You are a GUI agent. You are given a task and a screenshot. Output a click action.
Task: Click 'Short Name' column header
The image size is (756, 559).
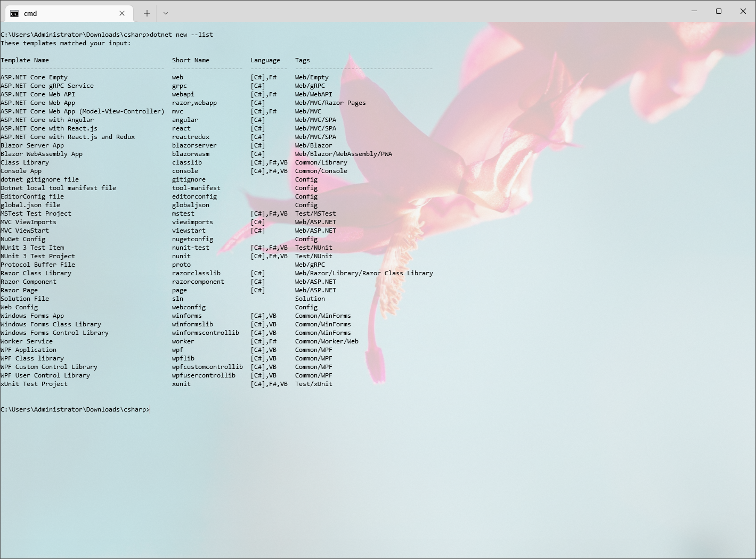coord(191,60)
